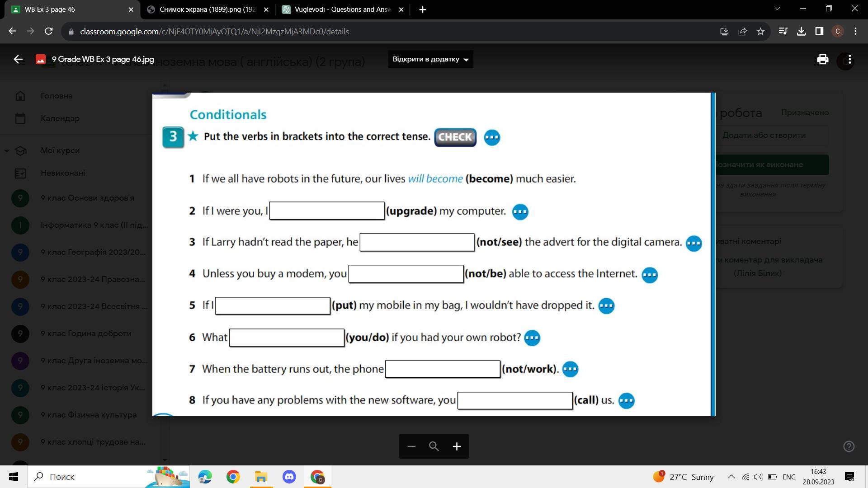Show hidden system tray icons chevron
Screen dimensions: 868x488
(731, 477)
